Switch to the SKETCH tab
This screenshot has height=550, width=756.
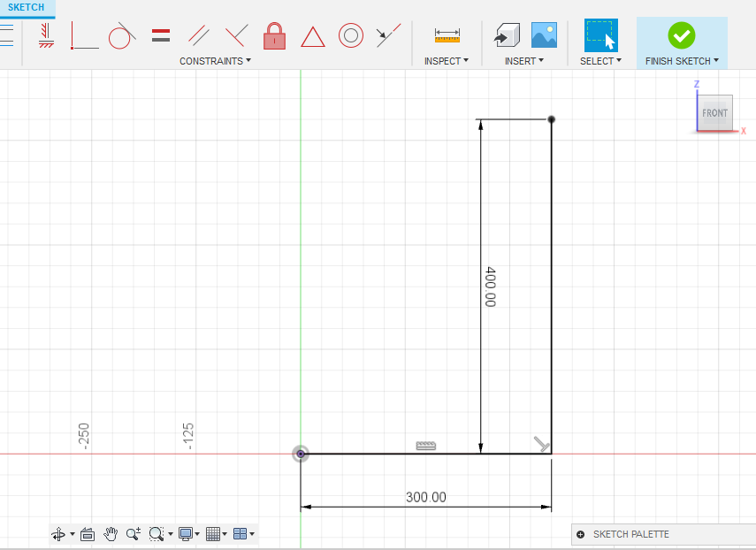tap(26, 8)
